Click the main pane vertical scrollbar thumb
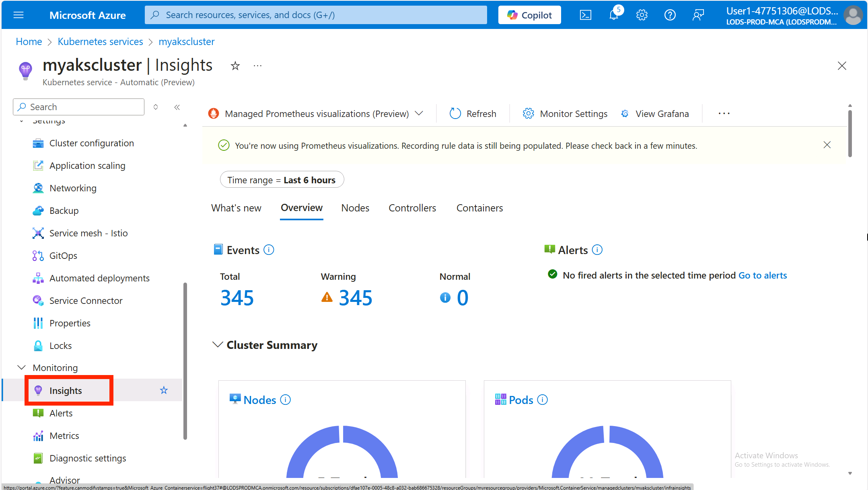Image resolution: width=868 pixels, height=490 pixels. coord(850,133)
